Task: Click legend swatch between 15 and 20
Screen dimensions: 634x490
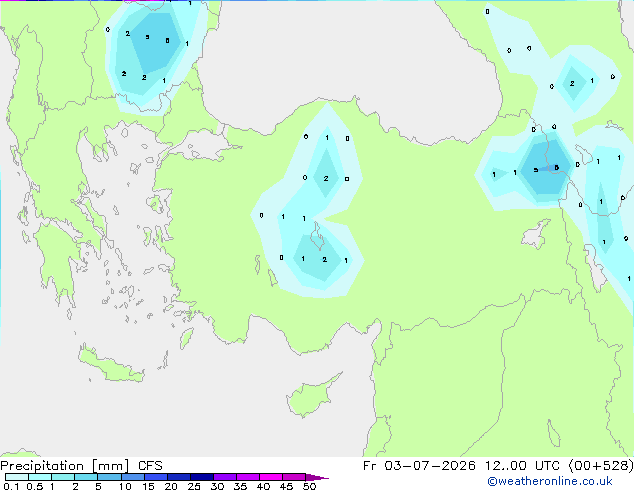Action: click(155, 477)
